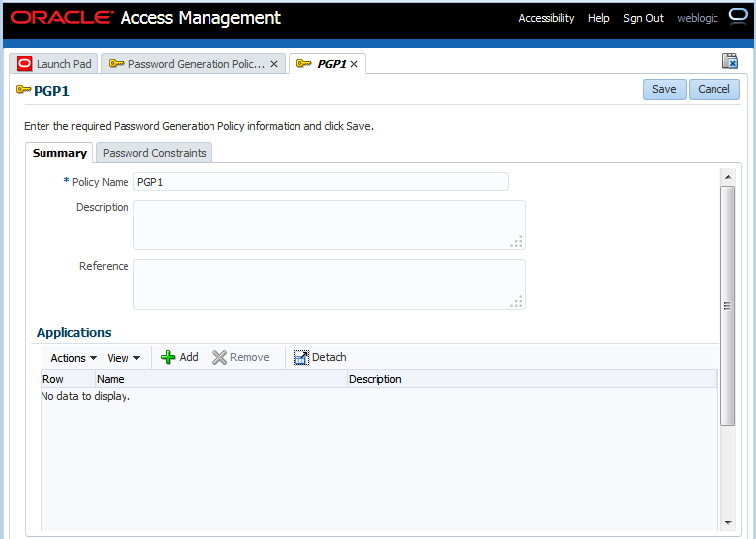Click the Name column header
This screenshot has width=756, height=539.
pyautogui.click(x=221, y=379)
